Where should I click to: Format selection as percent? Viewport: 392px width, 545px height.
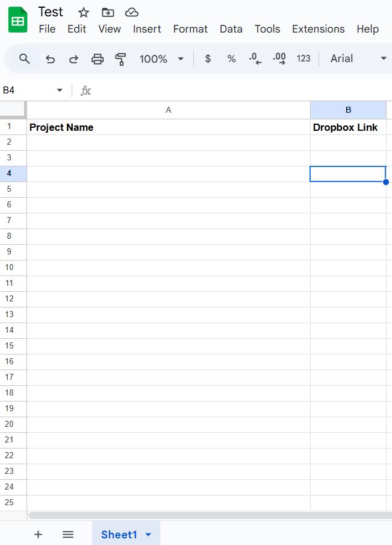pyautogui.click(x=231, y=58)
